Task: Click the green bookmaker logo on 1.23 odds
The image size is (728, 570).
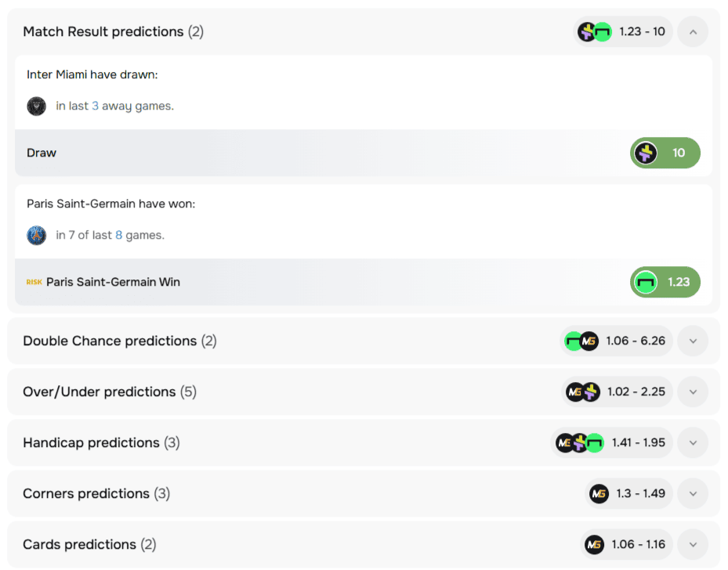Action: (x=646, y=282)
